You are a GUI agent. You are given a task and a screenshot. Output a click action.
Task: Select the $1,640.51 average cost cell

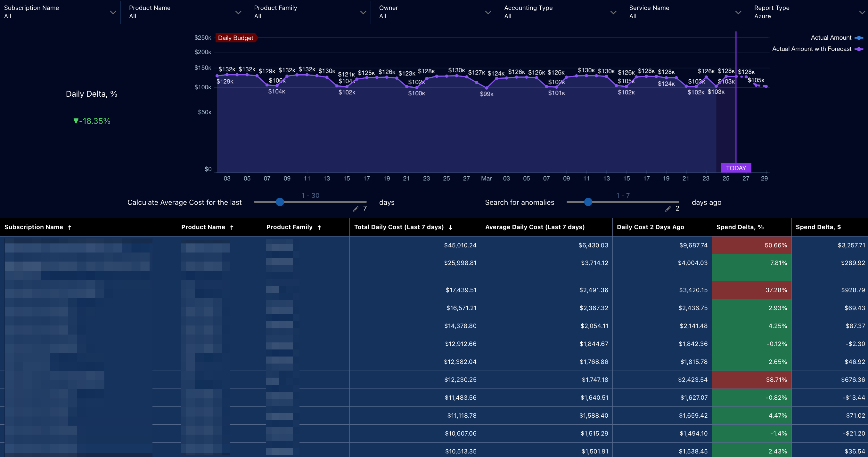point(546,397)
